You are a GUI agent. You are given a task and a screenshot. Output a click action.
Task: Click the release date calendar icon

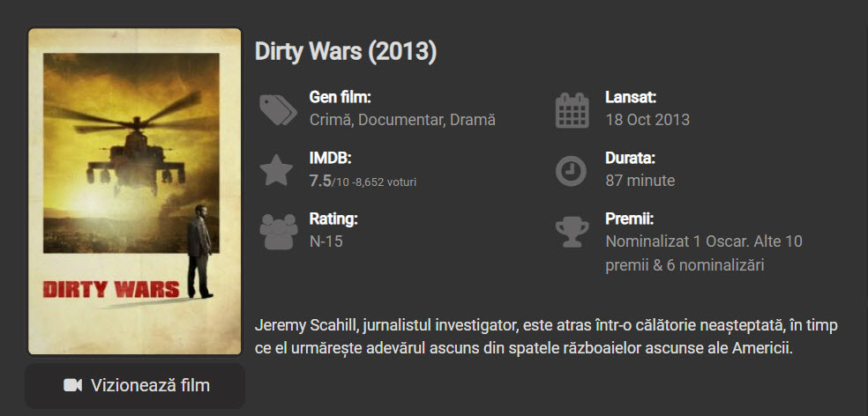[572, 110]
